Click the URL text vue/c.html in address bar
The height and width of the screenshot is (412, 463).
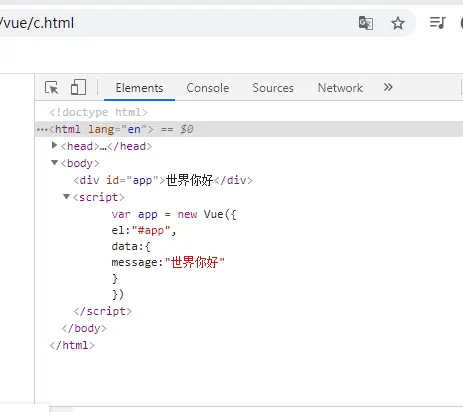[37, 23]
